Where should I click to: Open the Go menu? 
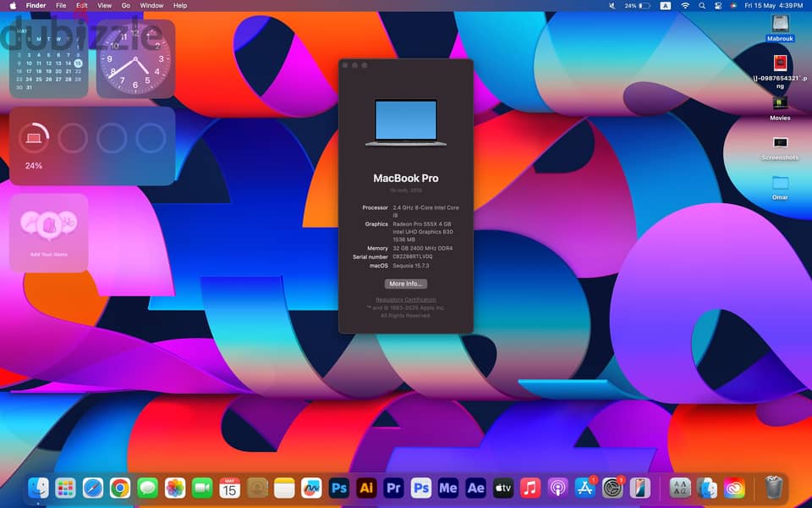(126, 6)
